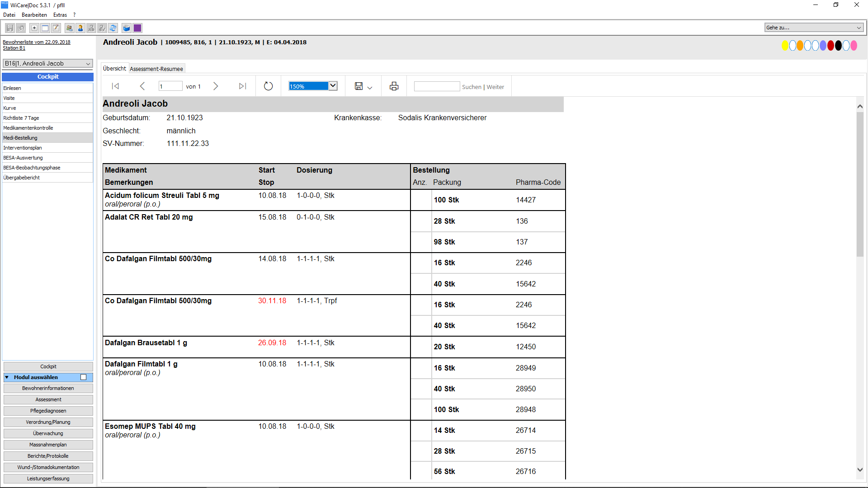The height and width of the screenshot is (488, 868).
Task: Click the greyed-out undo icon in toolbar
Action: pyautogui.click(x=21, y=28)
